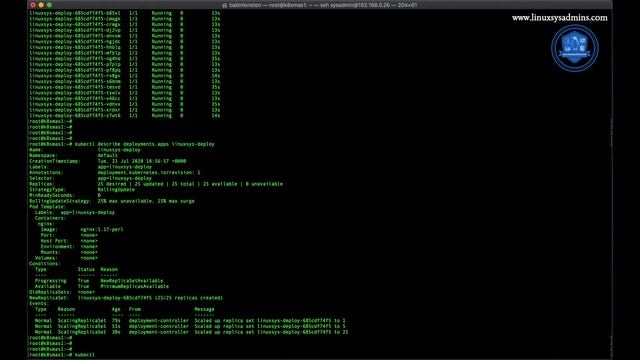The image size is (640, 360).
Task: Click the 'Containers:' heading
Action: click(x=51, y=218)
